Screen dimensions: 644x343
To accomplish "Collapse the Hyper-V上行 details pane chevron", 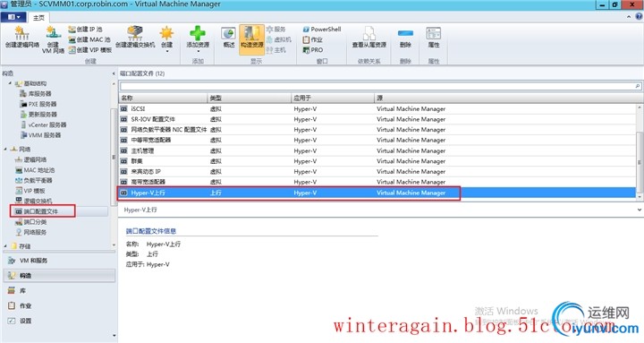I will (x=640, y=210).
